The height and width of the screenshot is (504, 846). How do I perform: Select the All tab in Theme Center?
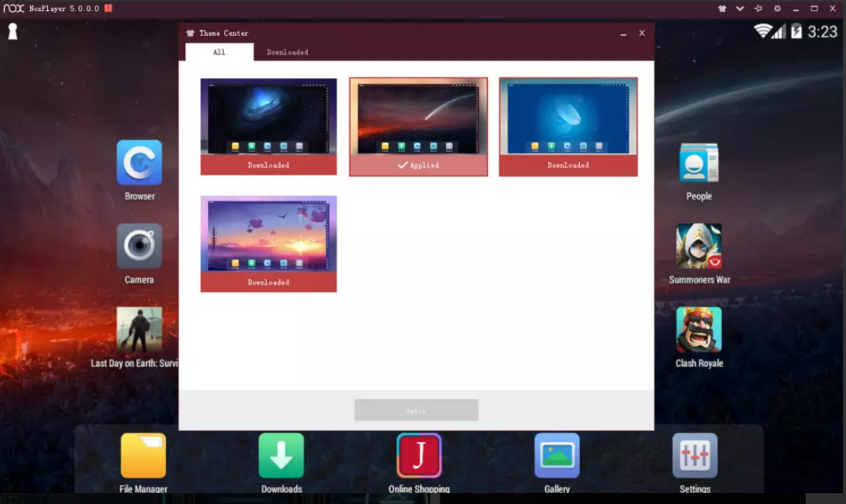pyautogui.click(x=219, y=52)
